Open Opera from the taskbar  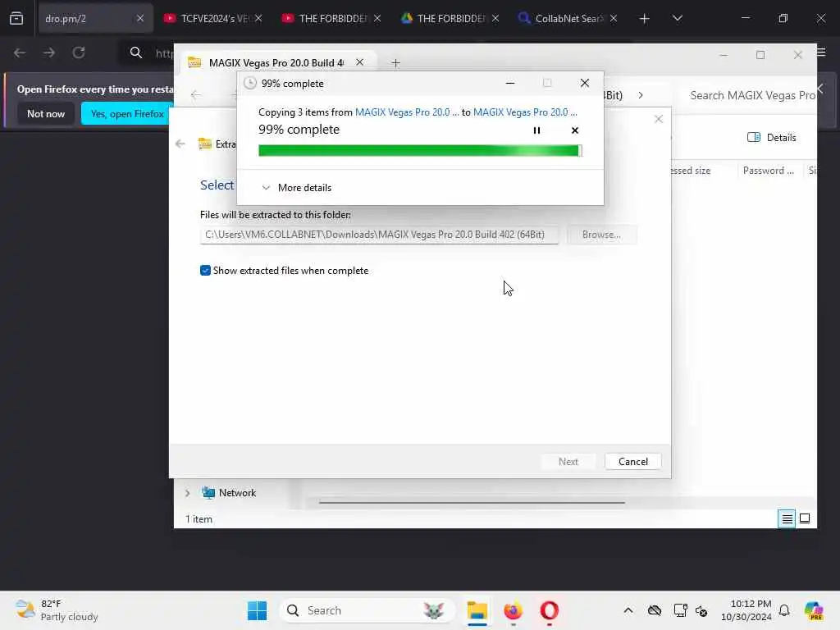[549, 610]
